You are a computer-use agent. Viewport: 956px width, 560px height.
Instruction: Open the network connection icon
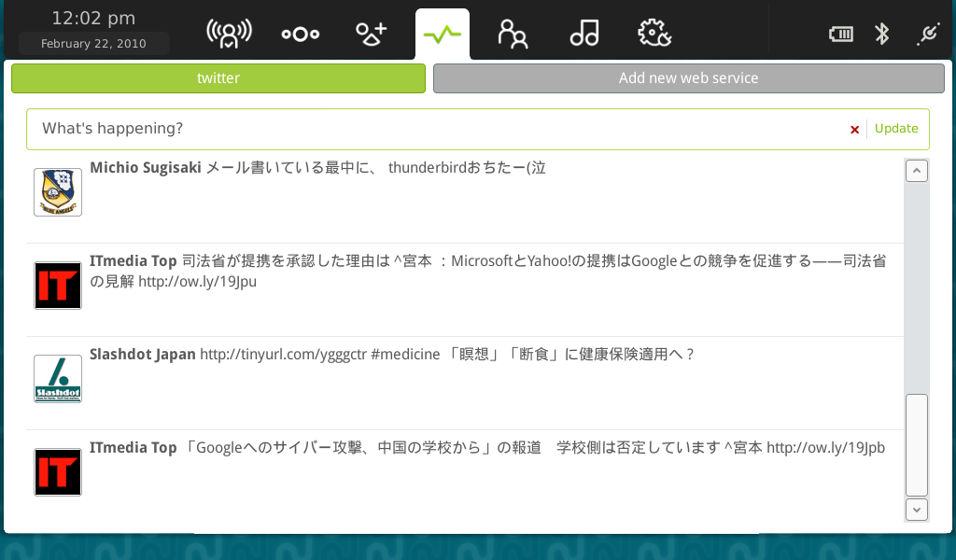click(928, 34)
